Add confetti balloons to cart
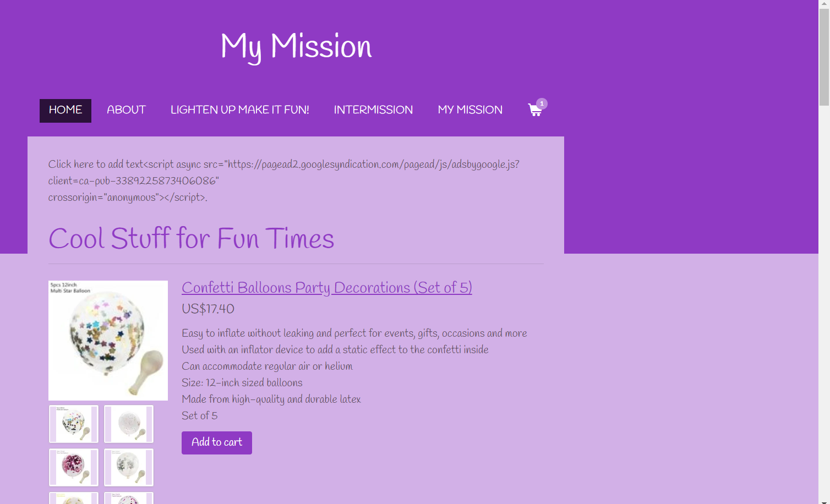830x504 pixels. 217,443
